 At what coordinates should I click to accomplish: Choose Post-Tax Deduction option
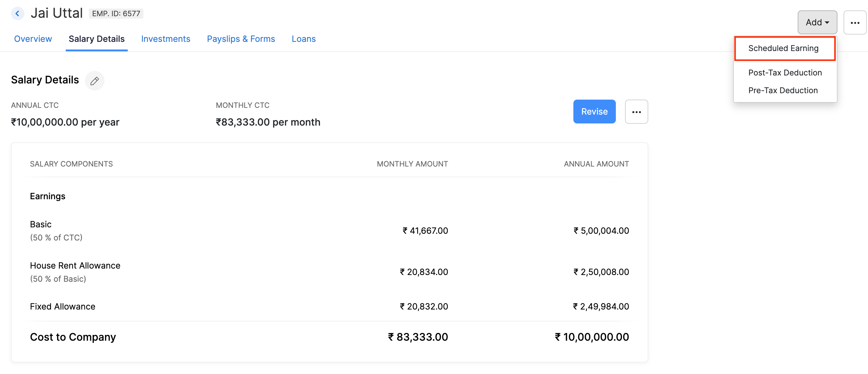tap(785, 72)
